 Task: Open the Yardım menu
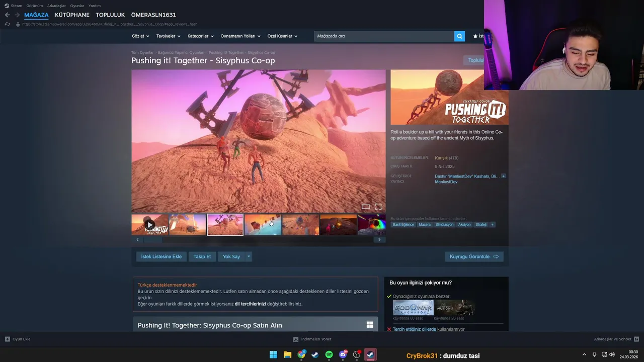(95, 6)
